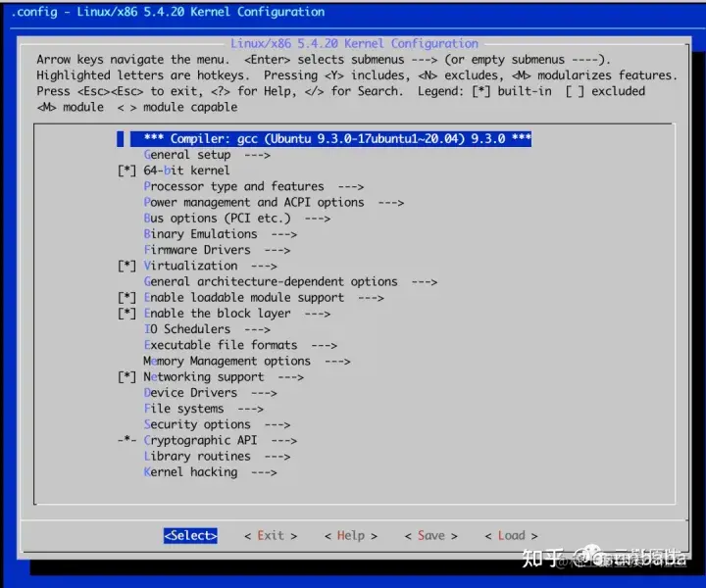Expand Bus options (PCI etc.) arrow
Viewport: 706px width, 588px height.
tap(318, 219)
